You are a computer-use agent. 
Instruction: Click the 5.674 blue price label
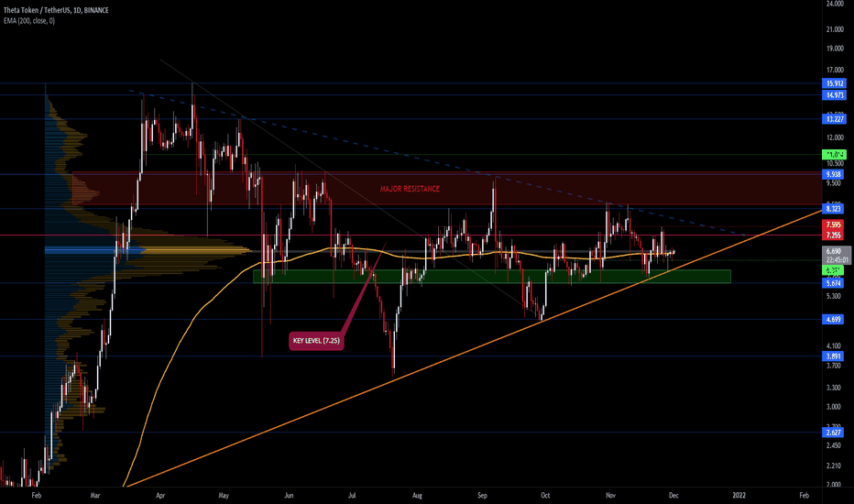coord(833,283)
